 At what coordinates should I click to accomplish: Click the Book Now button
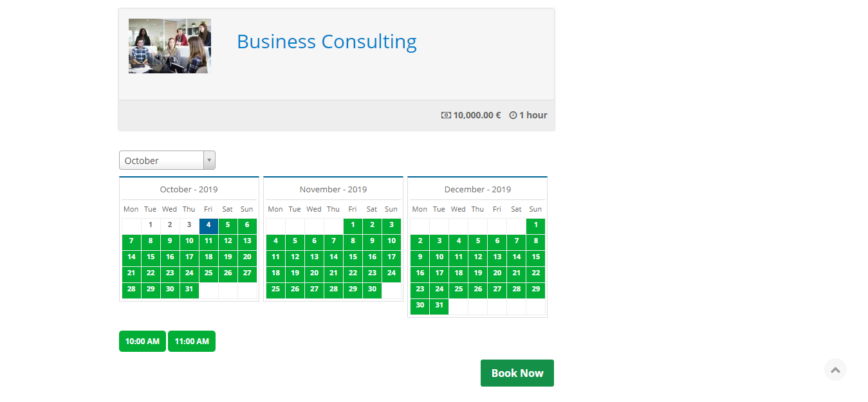click(x=517, y=373)
